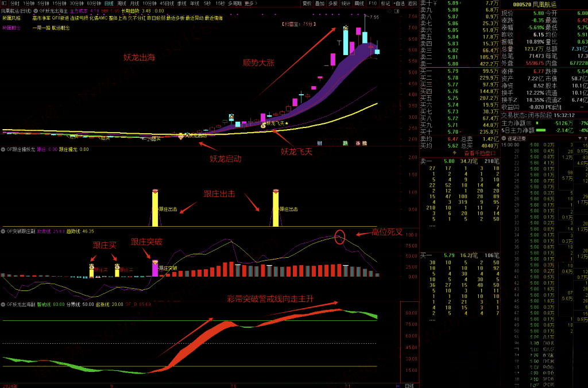Click the yellow 跟庄出击 signal bar on the left
588x388 pixels.
click(x=154, y=208)
